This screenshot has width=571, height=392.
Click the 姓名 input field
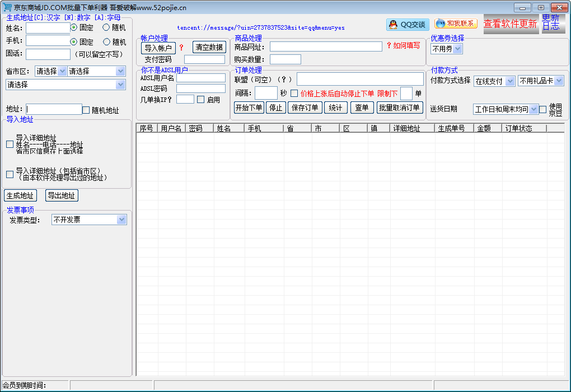pyautogui.click(x=48, y=27)
